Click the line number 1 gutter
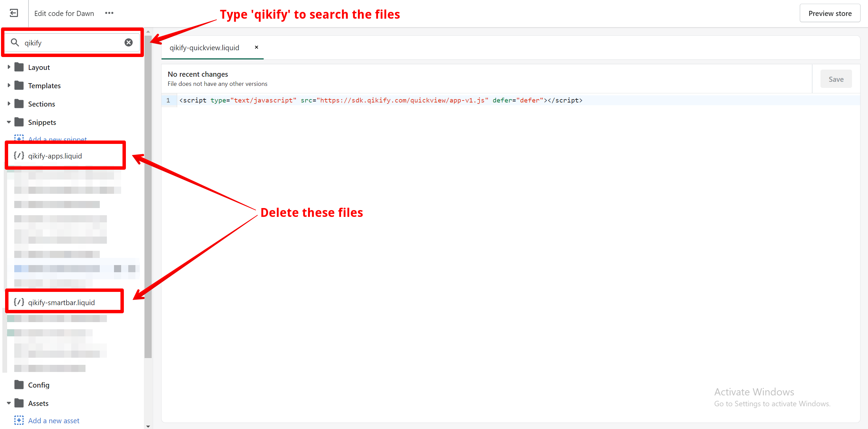The width and height of the screenshot is (868, 429). coord(168,100)
